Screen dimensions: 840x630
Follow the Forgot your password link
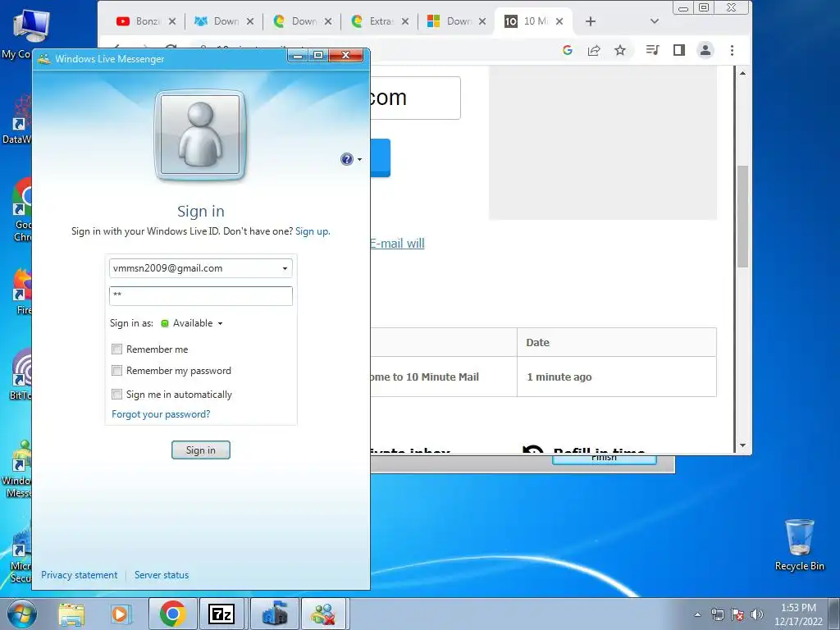point(161,414)
